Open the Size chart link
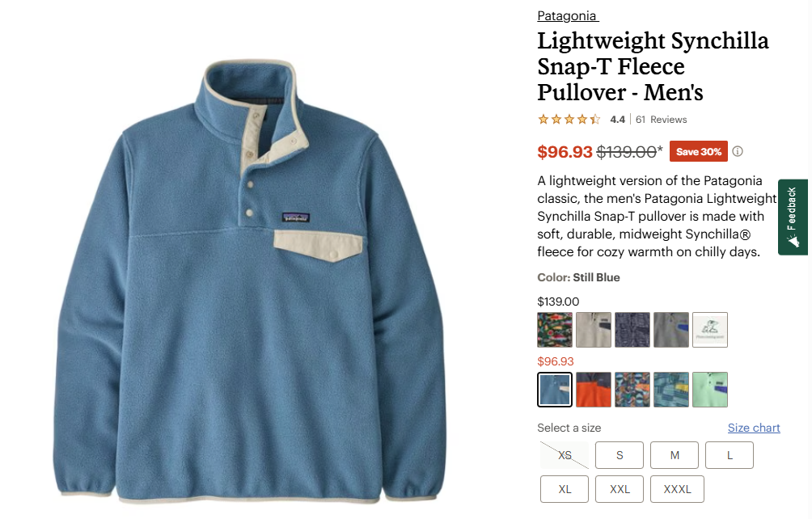This screenshot has height=519, width=812. 754,428
